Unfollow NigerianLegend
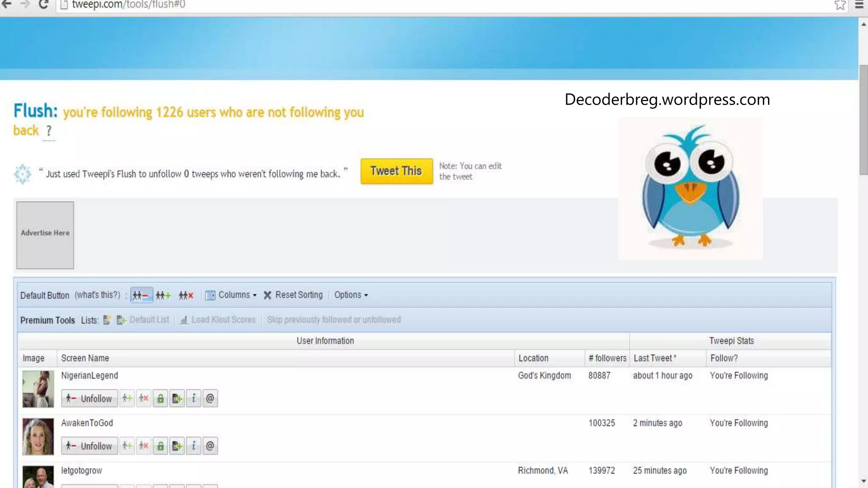Viewport: 868px width, 488px height. (x=89, y=399)
